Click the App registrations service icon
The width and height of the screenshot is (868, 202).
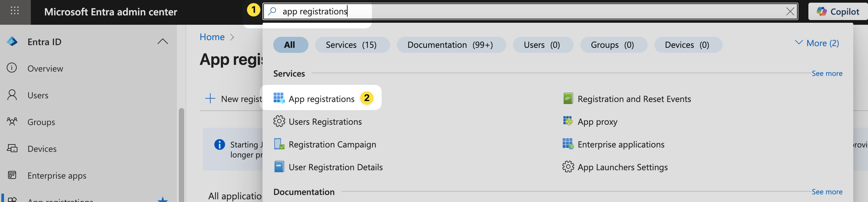pos(279,98)
